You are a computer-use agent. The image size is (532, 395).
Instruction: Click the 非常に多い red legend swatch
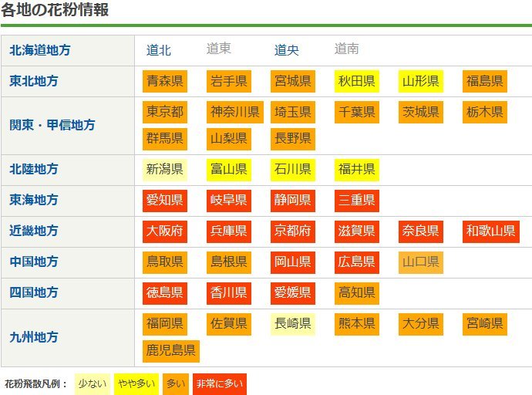click(219, 383)
